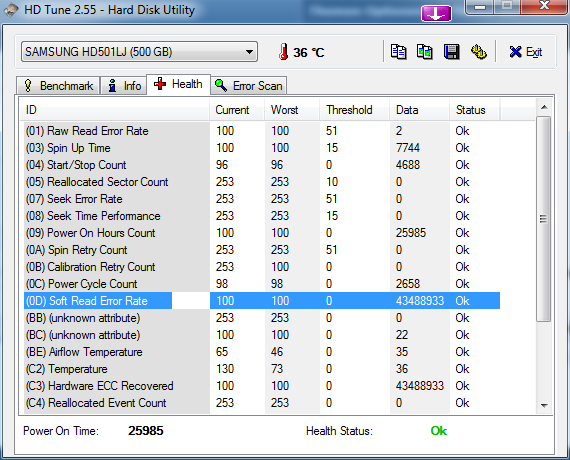Viewport: 570px width, 460px height.
Task: Click the Data value 4688
Action: click(408, 165)
